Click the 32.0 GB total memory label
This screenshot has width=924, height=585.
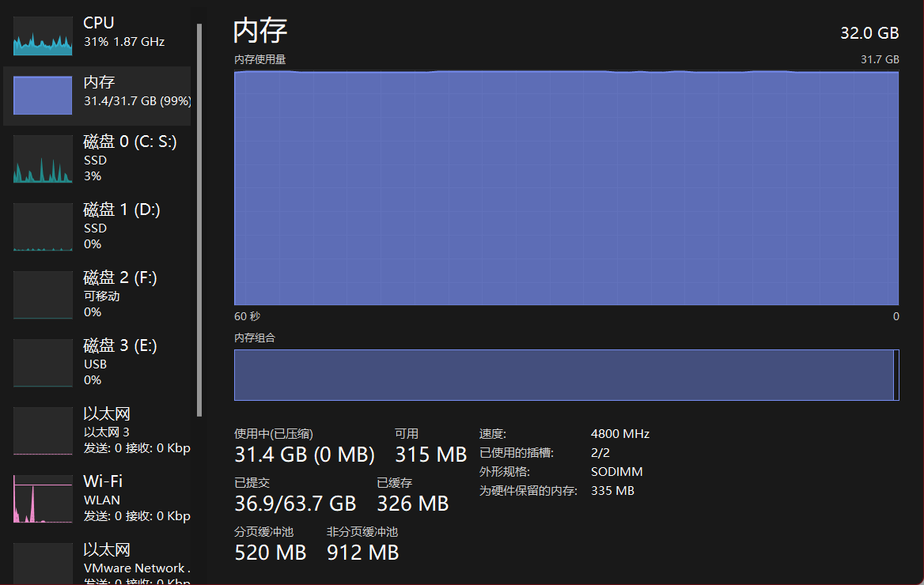(x=869, y=33)
